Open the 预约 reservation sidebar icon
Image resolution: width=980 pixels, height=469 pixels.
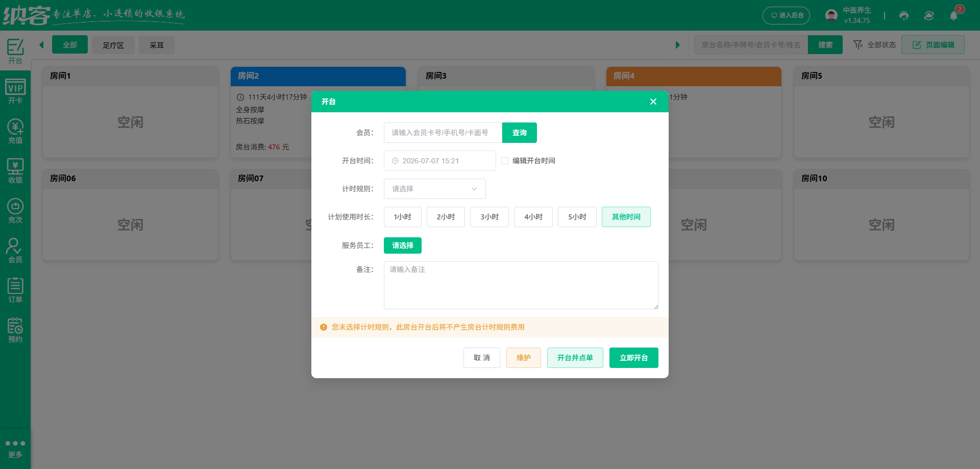[x=15, y=330]
